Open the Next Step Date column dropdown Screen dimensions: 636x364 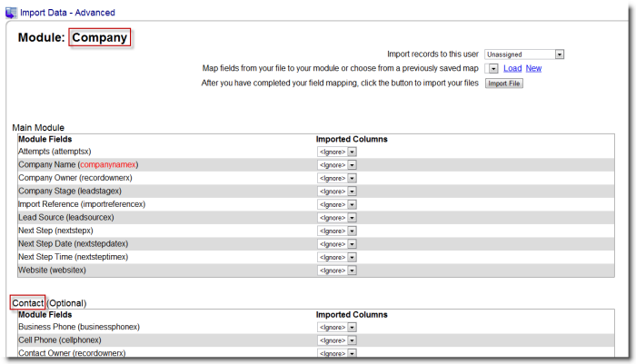coord(337,244)
